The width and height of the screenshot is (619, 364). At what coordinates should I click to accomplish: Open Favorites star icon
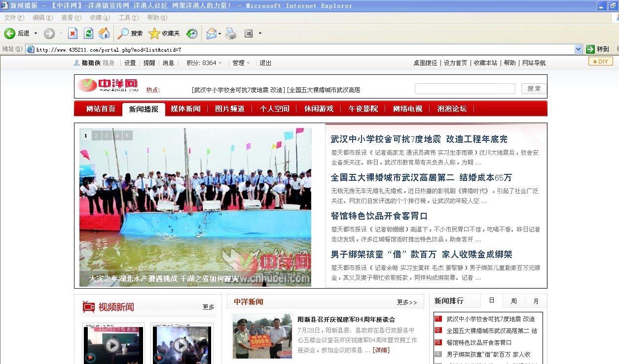click(x=154, y=33)
